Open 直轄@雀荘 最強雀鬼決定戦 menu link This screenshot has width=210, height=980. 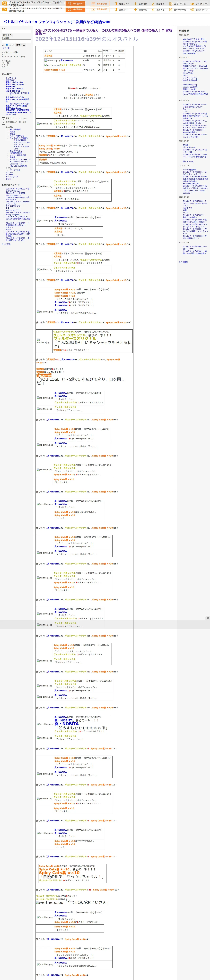point(17,110)
